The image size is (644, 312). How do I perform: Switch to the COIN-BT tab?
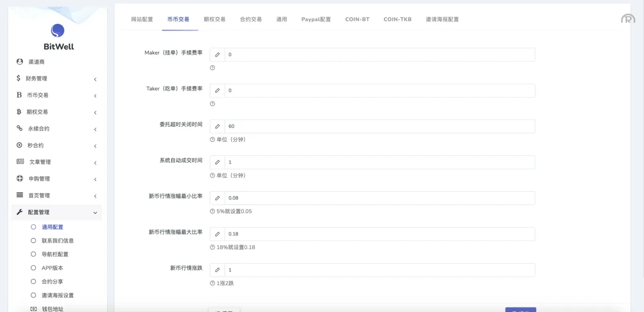click(x=357, y=19)
